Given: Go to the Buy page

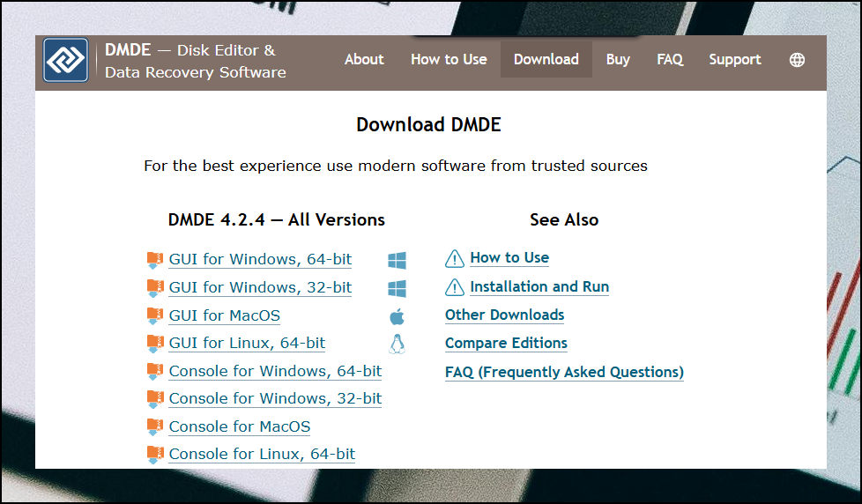Looking at the screenshot, I should tap(618, 59).
